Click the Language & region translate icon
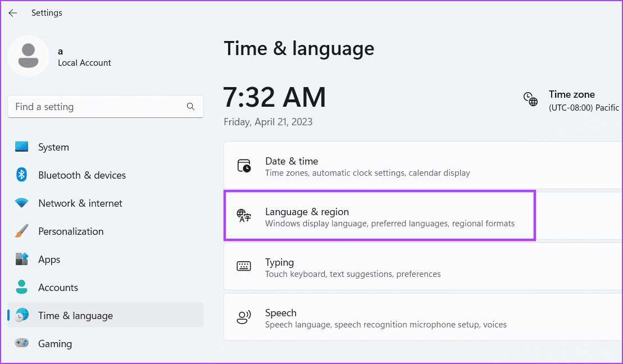 click(x=244, y=216)
